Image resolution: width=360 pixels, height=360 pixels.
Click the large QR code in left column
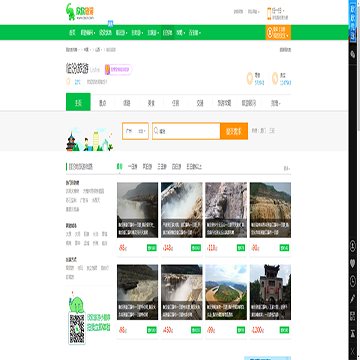click(77, 328)
